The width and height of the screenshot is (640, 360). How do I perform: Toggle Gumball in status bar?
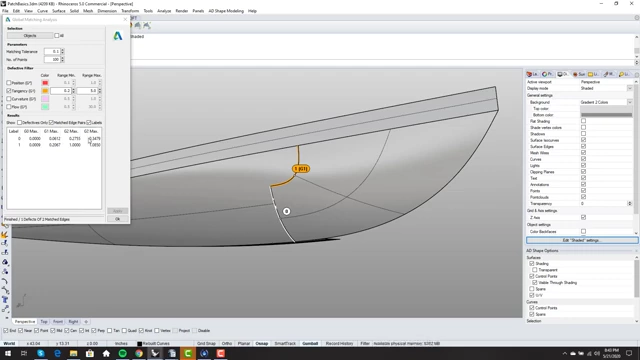310,344
